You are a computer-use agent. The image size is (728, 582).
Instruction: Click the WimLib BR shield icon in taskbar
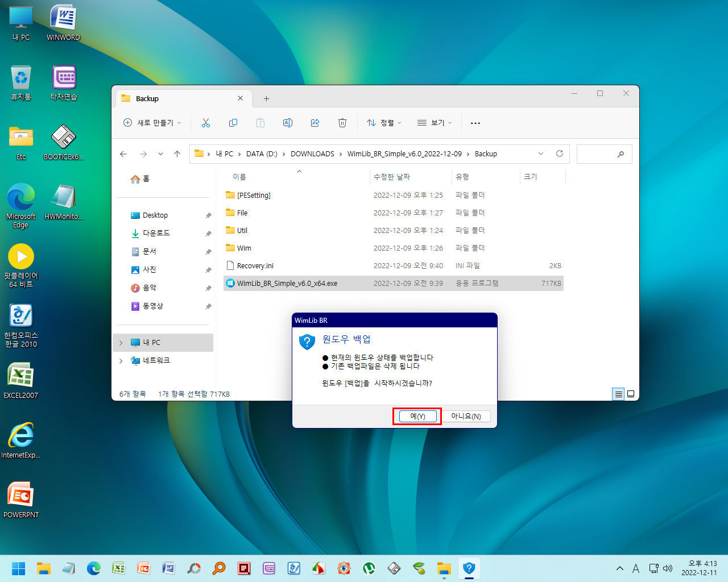click(469, 568)
